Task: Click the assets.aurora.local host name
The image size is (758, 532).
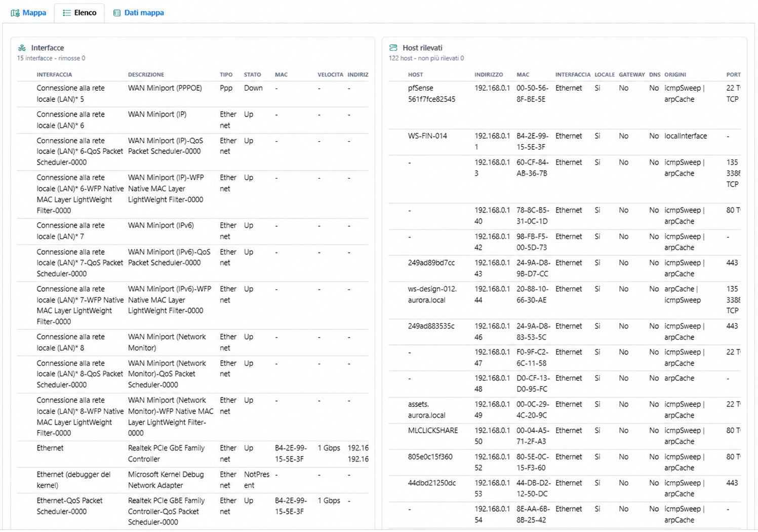Action: [426, 410]
